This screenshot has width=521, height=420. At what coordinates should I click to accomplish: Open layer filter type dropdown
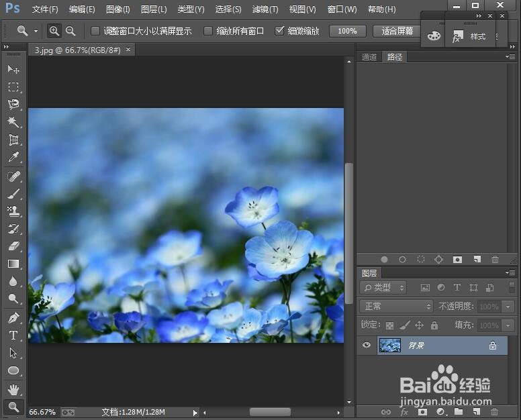point(383,288)
